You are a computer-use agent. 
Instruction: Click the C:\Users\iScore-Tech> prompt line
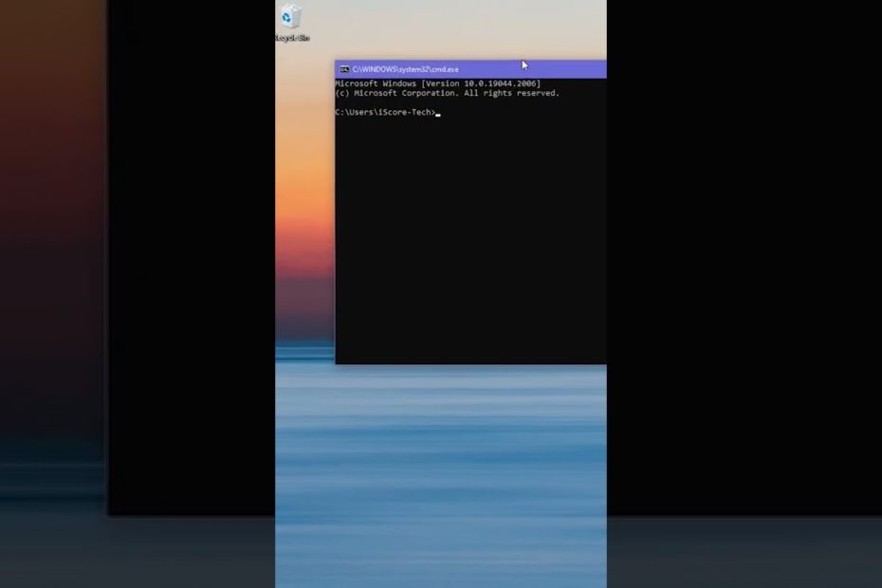(385, 113)
